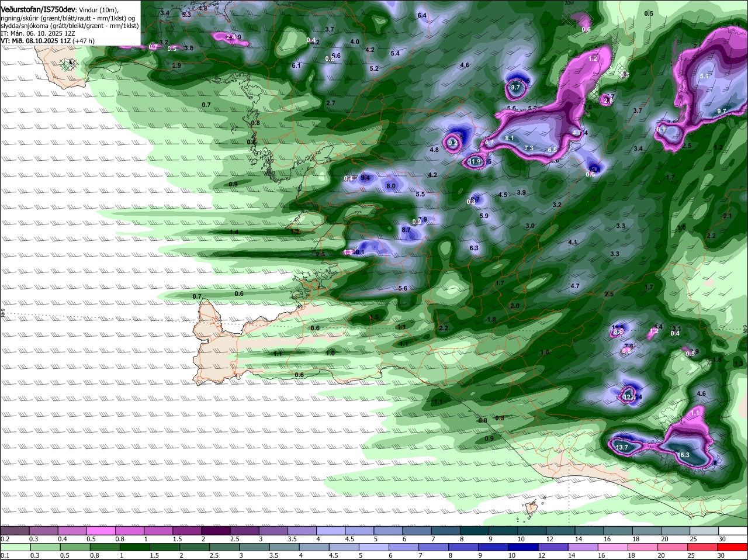
Task: Click the 5.5 precipitation value
Action: click(420, 195)
